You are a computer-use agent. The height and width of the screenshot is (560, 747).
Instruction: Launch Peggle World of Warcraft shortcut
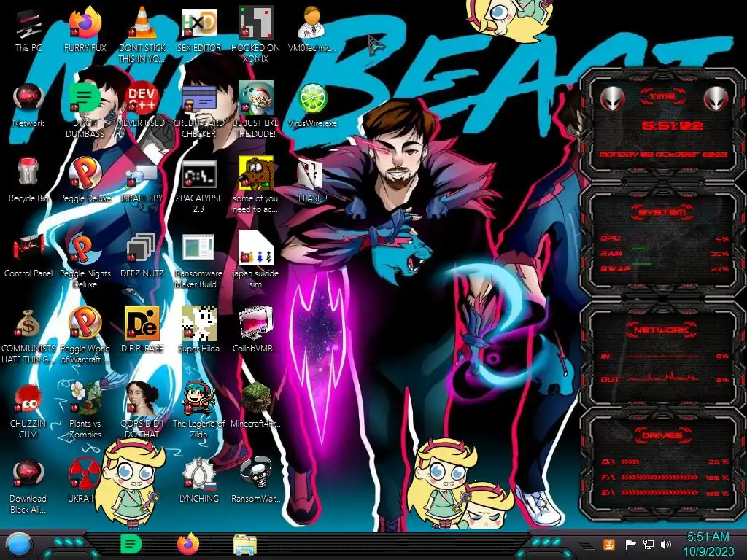click(85, 324)
